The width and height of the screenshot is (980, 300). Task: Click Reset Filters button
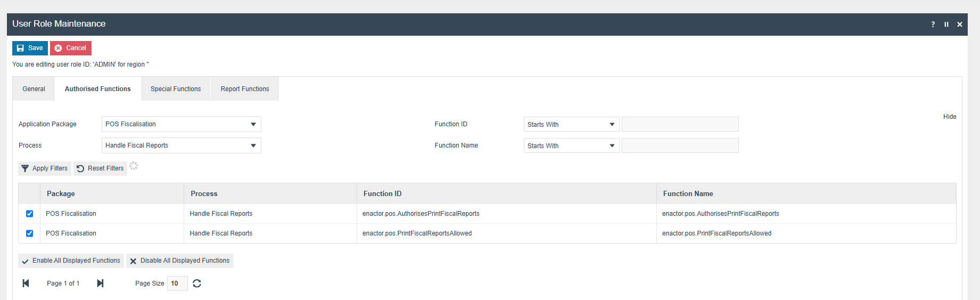point(100,168)
